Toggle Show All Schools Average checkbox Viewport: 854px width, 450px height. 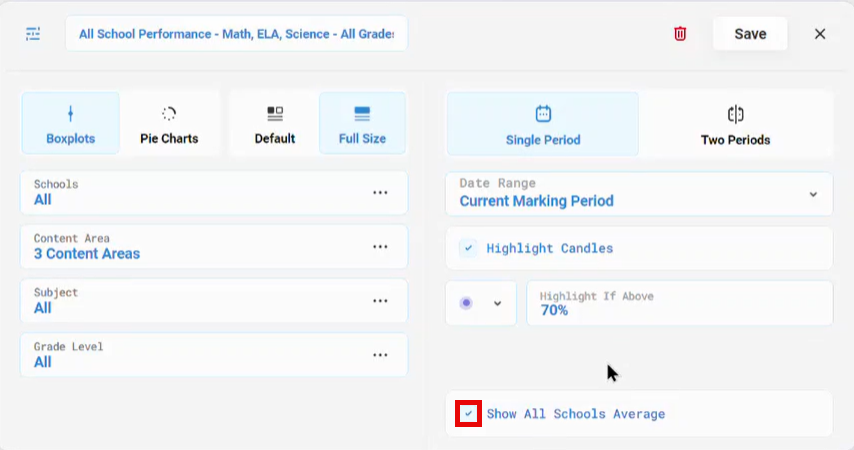pos(468,413)
